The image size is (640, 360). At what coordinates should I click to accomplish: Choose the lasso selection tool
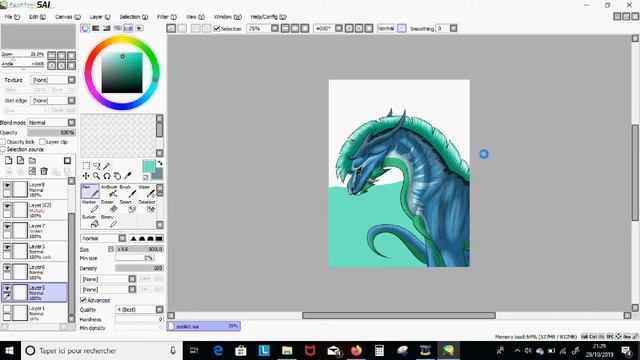pos(97,166)
